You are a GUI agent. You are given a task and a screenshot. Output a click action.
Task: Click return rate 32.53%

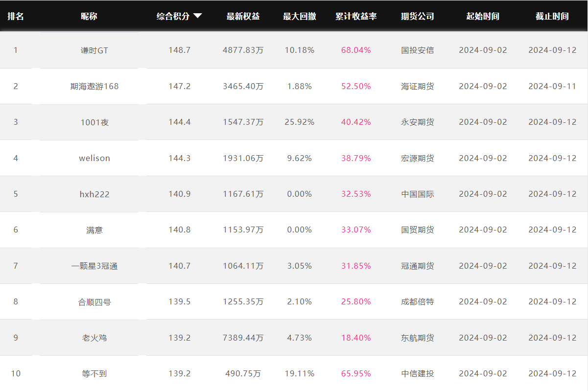(356, 194)
